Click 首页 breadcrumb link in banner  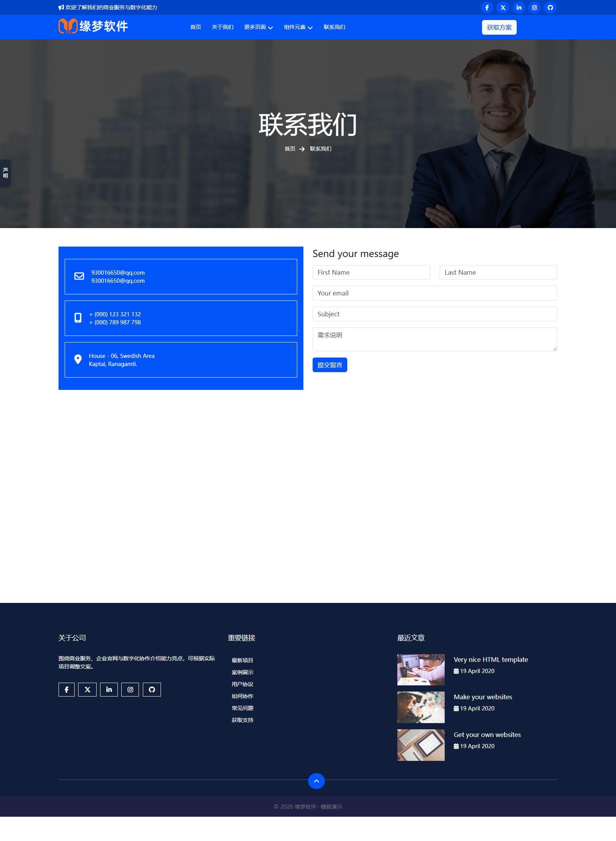pyautogui.click(x=290, y=149)
